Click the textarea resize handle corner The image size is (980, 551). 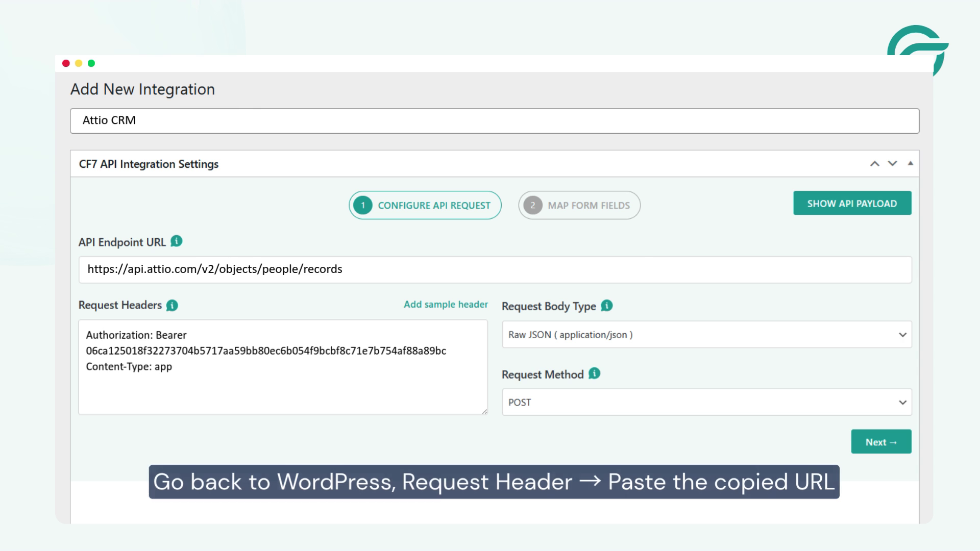click(484, 411)
